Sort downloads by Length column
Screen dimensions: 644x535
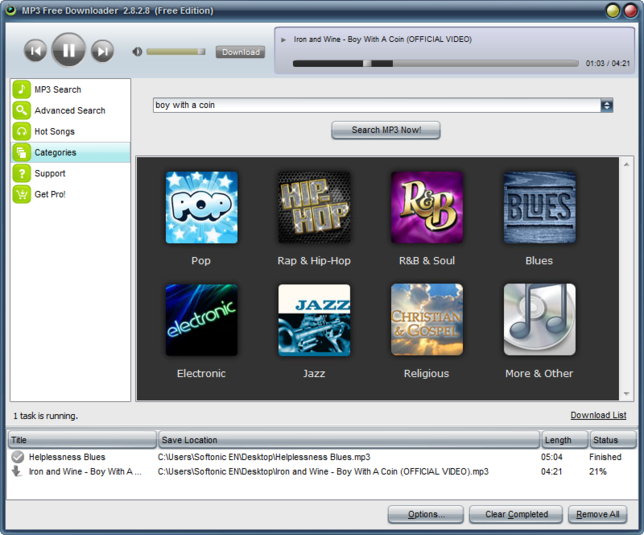pyautogui.click(x=564, y=440)
